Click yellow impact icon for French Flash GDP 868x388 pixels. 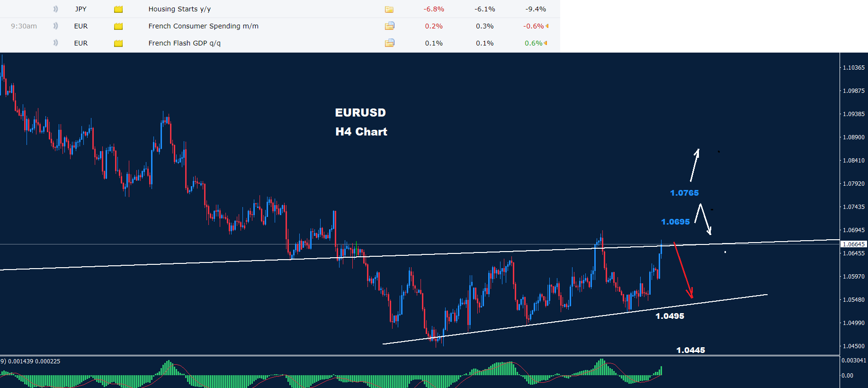118,44
